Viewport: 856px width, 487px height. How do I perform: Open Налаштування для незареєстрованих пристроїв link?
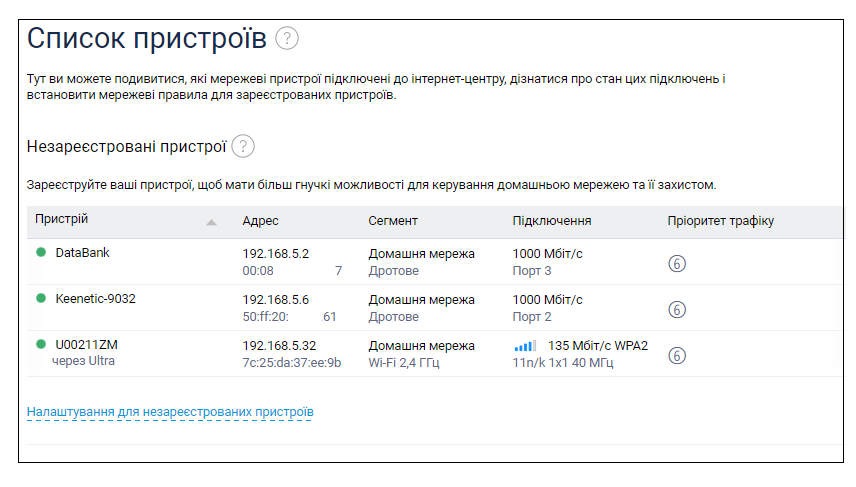click(169, 411)
